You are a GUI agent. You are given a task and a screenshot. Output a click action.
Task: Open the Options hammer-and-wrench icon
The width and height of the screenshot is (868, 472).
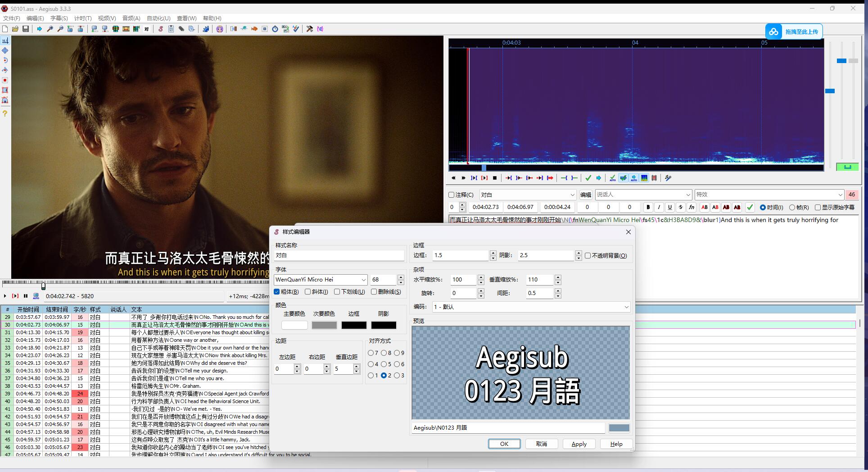point(310,29)
